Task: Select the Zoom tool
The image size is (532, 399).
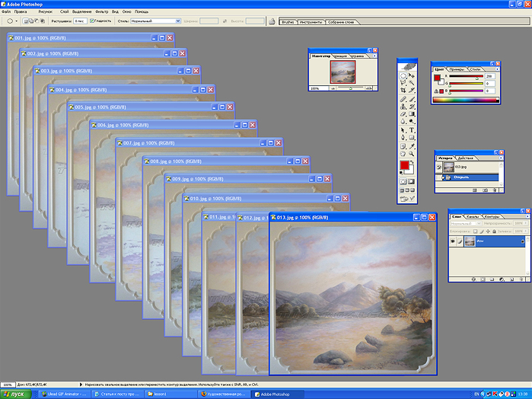Action: click(x=412, y=153)
